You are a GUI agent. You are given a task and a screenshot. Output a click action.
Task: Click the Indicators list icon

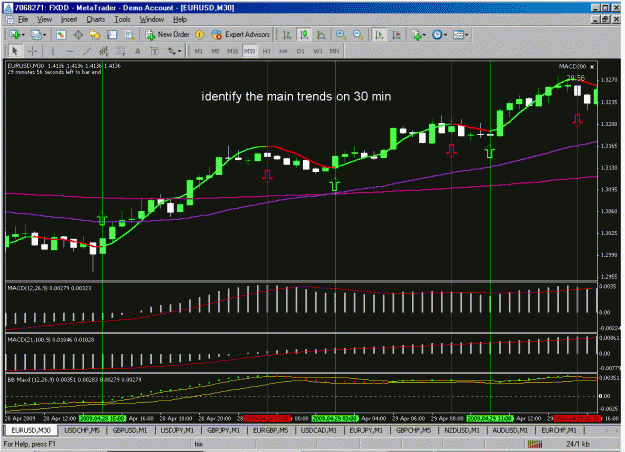click(x=416, y=35)
